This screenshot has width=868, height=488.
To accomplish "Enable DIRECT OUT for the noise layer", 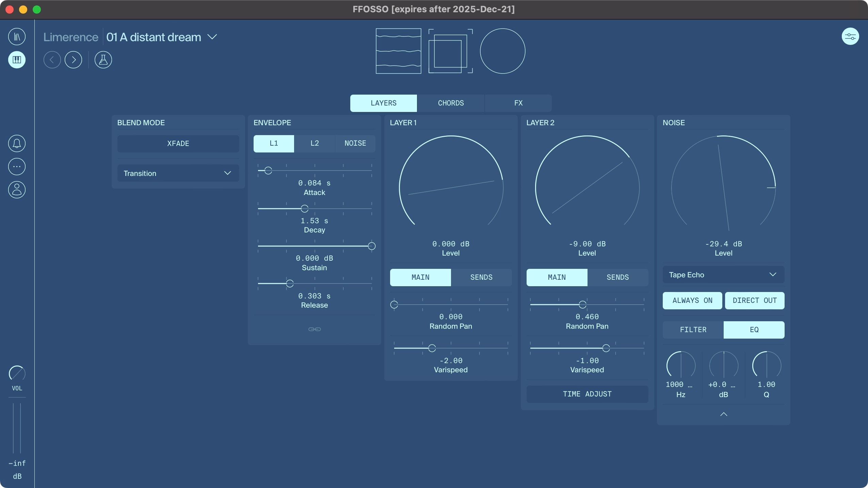I will pos(754,300).
